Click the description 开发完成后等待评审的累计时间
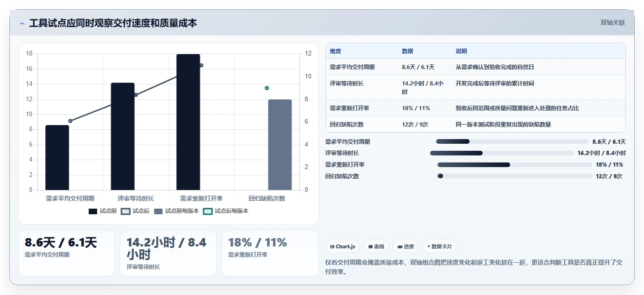Image resolution: width=644 pixels, height=295 pixels. (495, 84)
